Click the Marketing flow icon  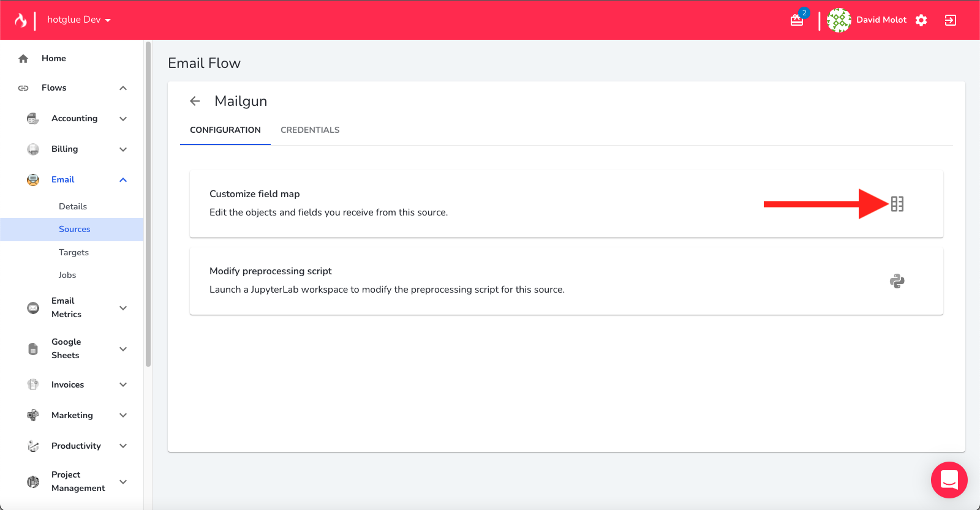click(x=33, y=415)
